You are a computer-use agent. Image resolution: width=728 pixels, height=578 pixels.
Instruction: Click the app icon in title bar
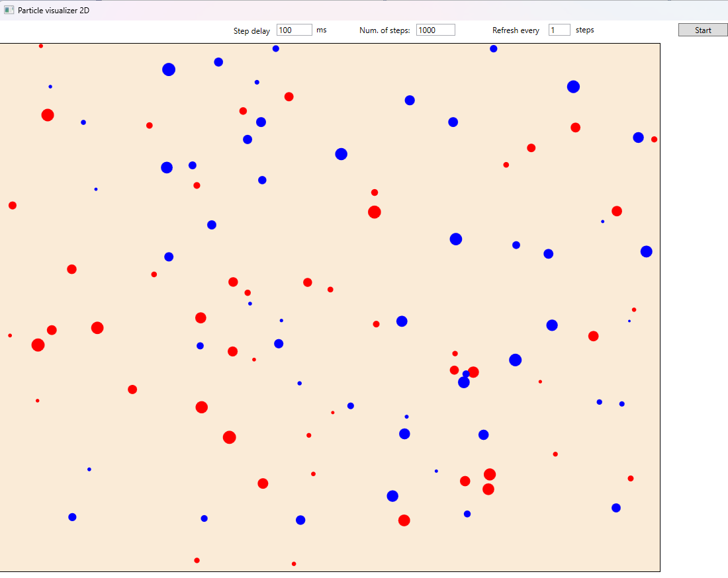(x=9, y=10)
